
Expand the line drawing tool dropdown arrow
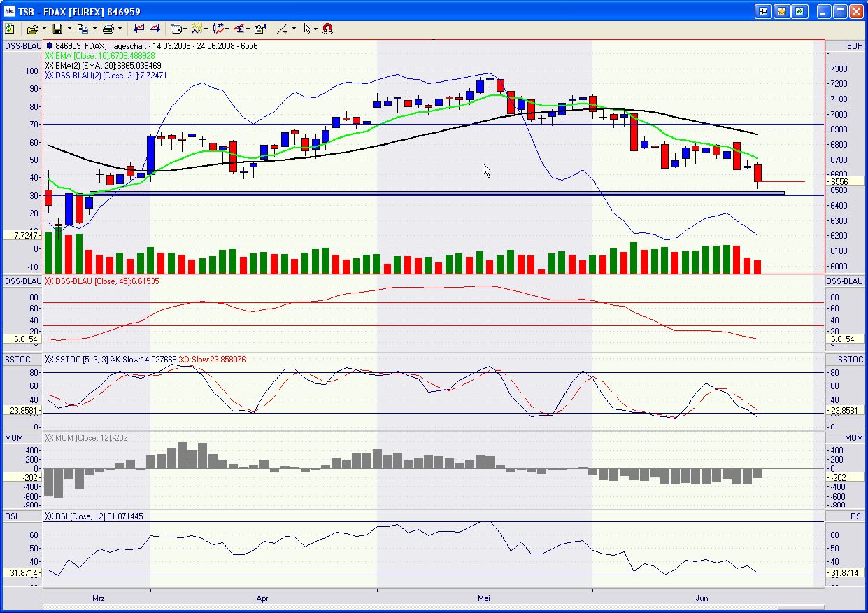point(293,29)
